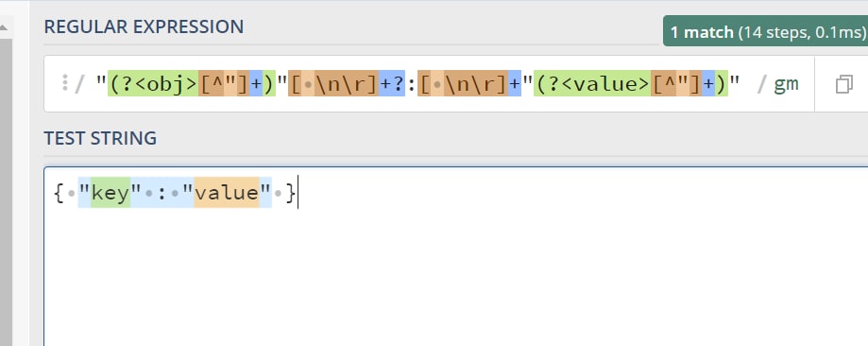Click the REGULAR EXPRESSION heading
Image resolution: width=868 pixels, height=346 pixels.
point(144,26)
